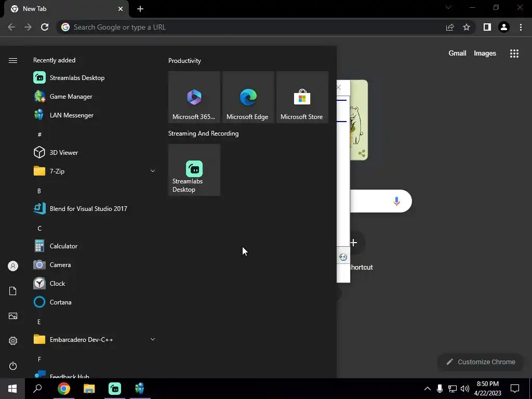The image size is (532, 399).
Task: Open Settings gear in Start sidebar
Action: coord(13,341)
